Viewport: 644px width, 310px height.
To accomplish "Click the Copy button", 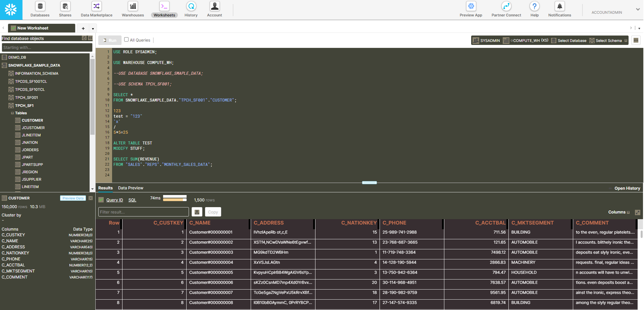I will 213,212.
